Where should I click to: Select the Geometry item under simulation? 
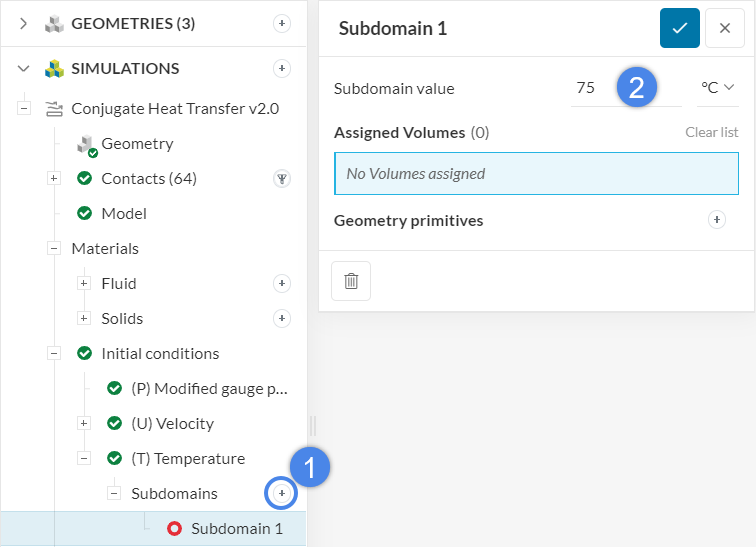[x=137, y=144]
